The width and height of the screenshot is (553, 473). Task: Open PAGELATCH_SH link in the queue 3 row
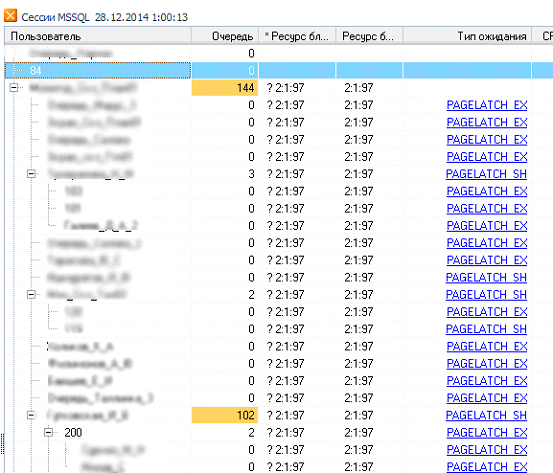486,174
